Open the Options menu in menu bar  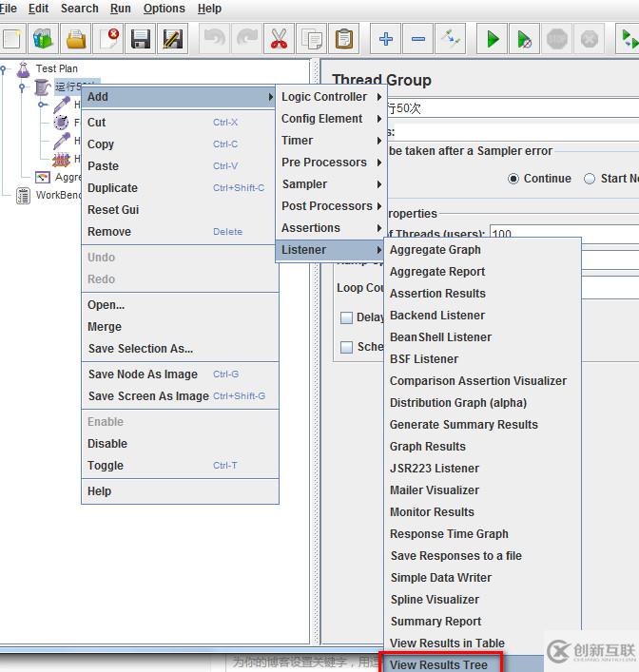tap(164, 9)
